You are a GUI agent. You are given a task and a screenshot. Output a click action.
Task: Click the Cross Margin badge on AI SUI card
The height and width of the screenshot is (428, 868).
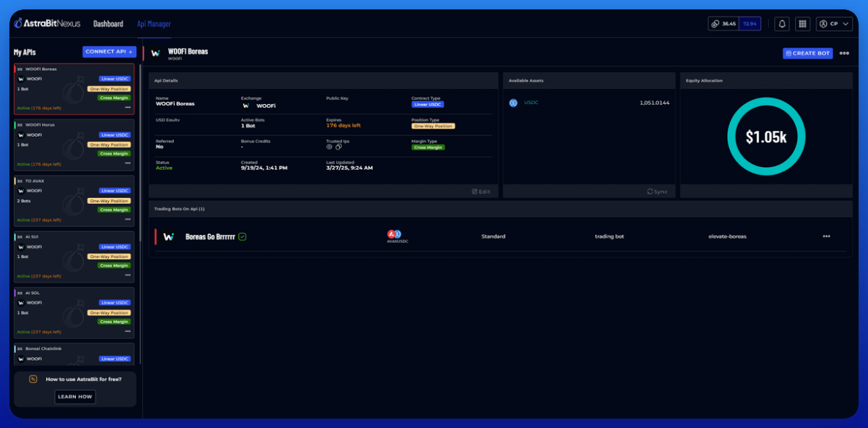click(114, 266)
